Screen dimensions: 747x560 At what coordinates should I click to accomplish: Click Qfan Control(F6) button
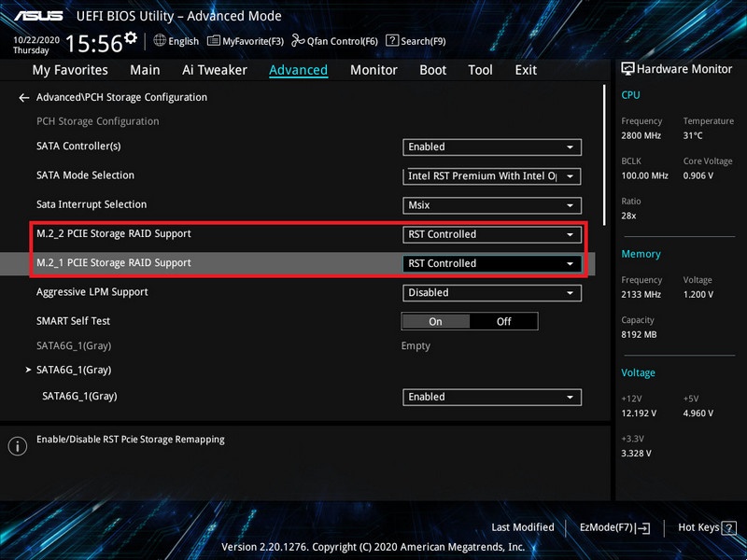click(334, 41)
